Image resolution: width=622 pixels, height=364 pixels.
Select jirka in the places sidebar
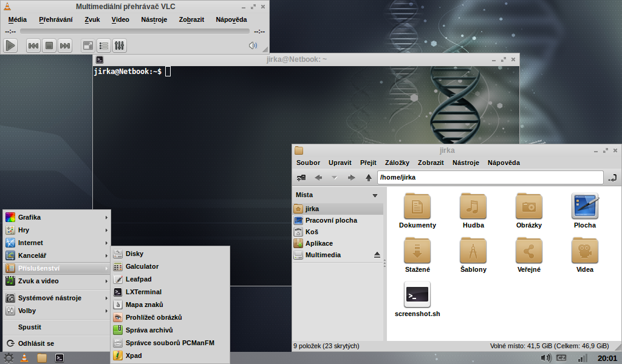click(338, 209)
